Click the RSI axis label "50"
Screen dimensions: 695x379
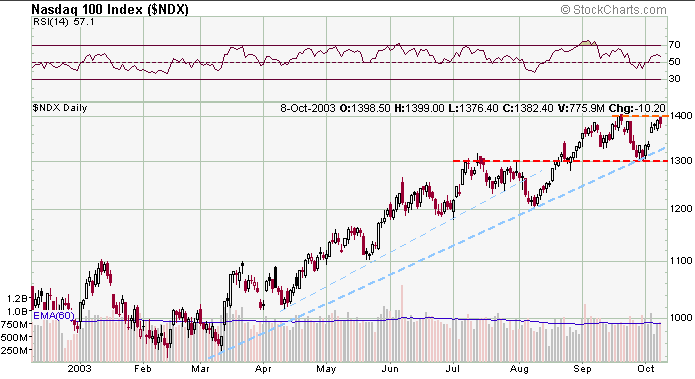point(675,62)
